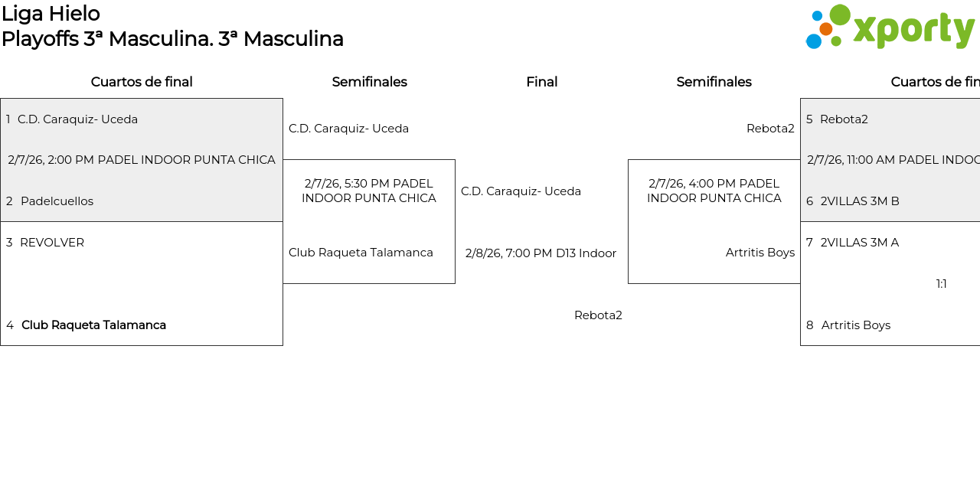This screenshot has height=483, width=980.
Task: Select Club Raqueta Talamanca in the semifinal
Action: 361,253
